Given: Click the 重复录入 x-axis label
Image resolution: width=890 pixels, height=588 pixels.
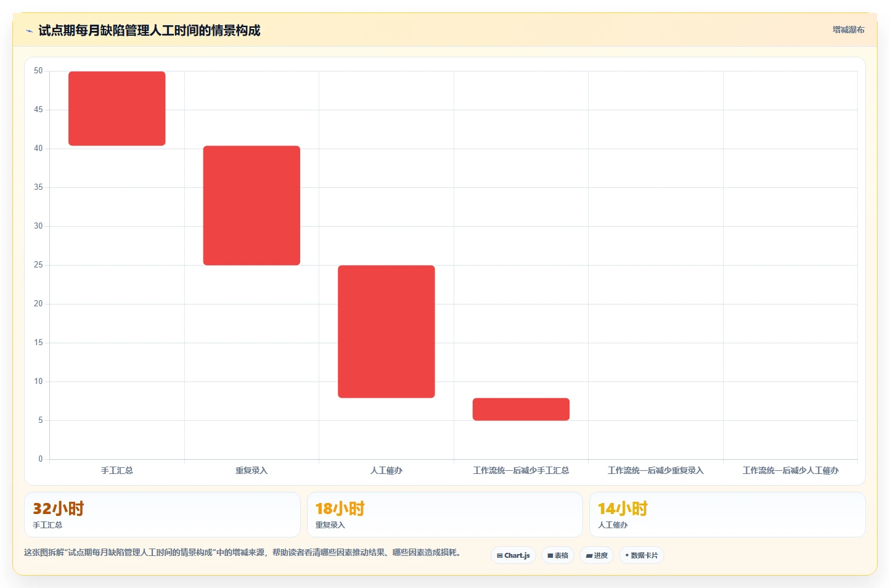Looking at the screenshot, I should [x=251, y=470].
